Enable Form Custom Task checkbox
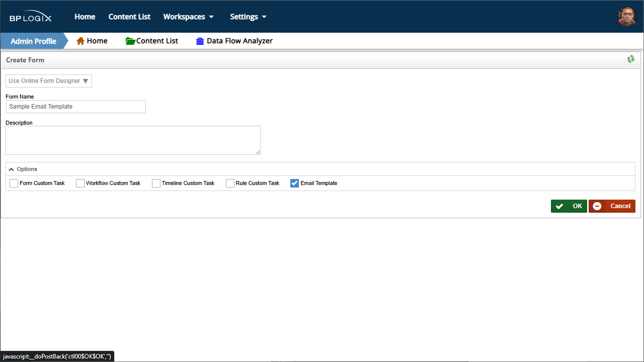This screenshot has height=362, width=644. click(14, 184)
